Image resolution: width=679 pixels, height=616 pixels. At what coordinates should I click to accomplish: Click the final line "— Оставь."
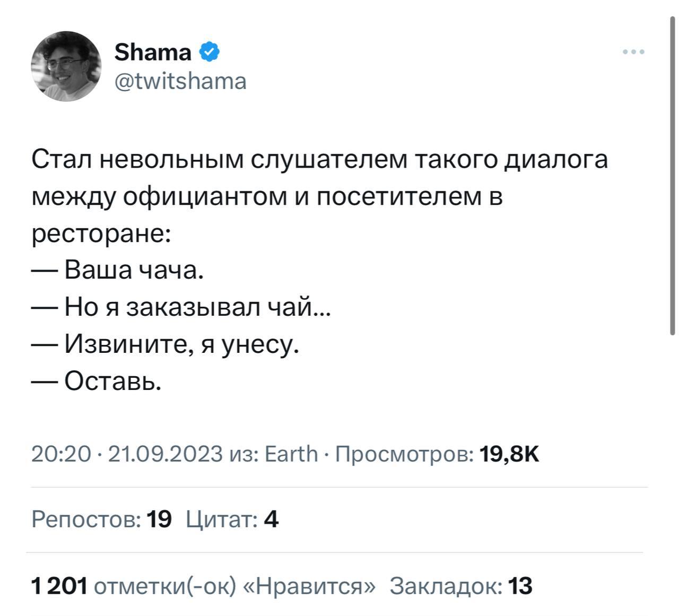[97, 380]
